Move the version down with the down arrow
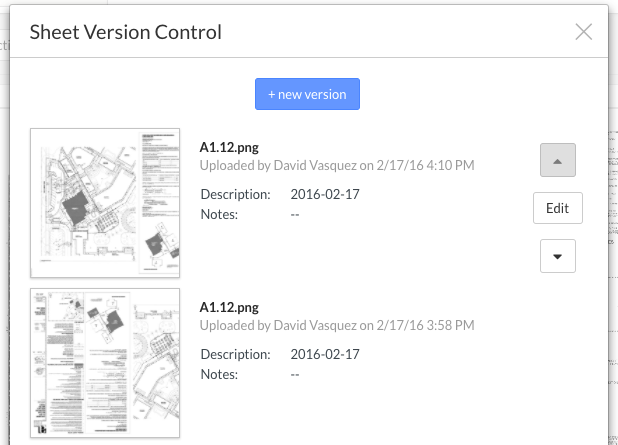Viewport: 618px width, 445px height. [558, 256]
